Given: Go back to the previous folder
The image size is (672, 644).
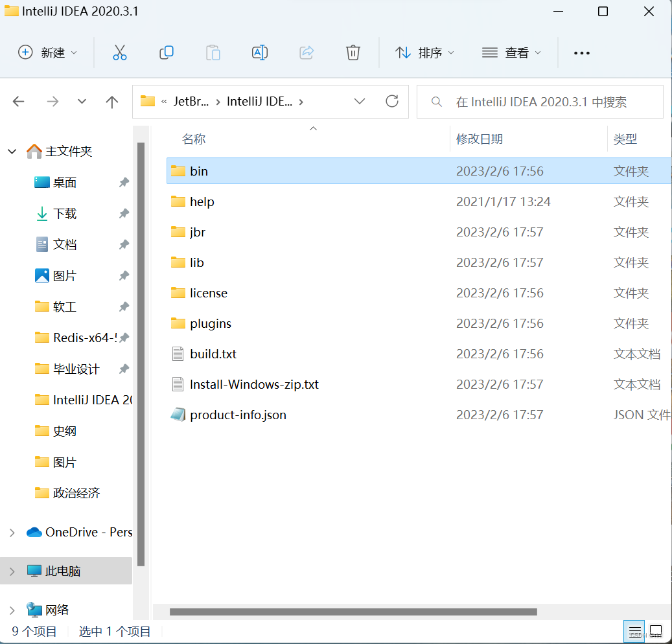Looking at the screenshot, I should pos(19,101).
